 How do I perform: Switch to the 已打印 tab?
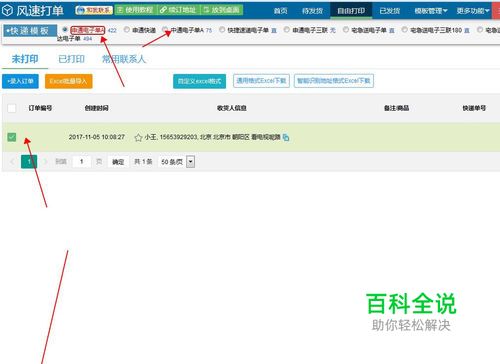71,59
